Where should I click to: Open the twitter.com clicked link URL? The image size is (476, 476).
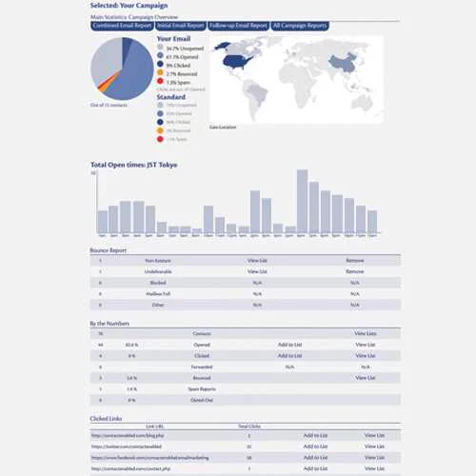(x=127, y=446)
